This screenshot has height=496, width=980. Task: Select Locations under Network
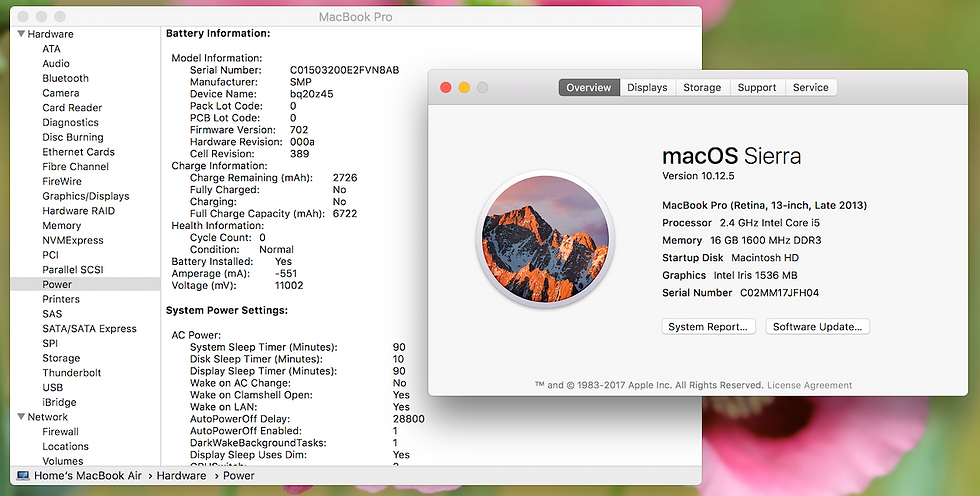pos(65,446)
